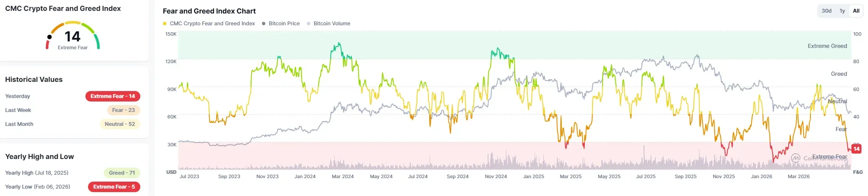Click the Extreme Fear - 5 yearly low badge
This screenshot has width=868, height=196.
pos(114,187)
